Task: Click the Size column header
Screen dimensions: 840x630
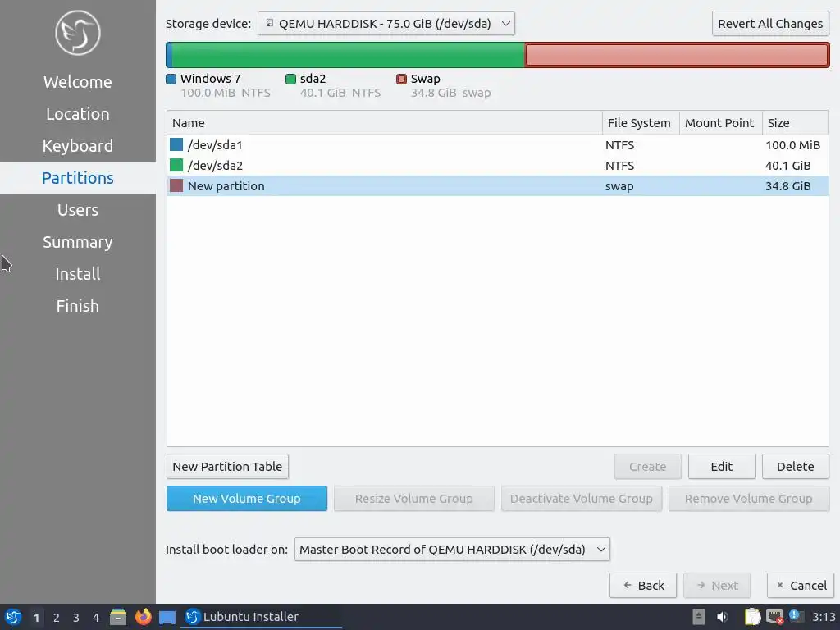Action: pos(795,123)
